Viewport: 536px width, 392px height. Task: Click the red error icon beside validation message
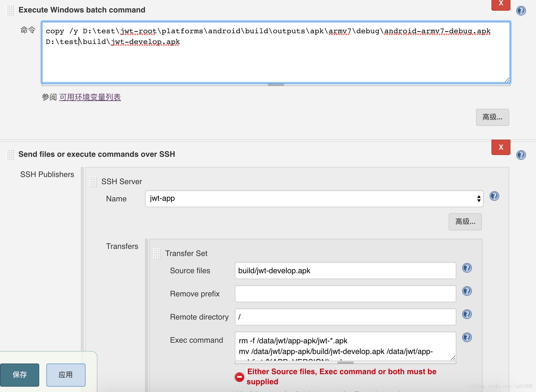[239, 377]
